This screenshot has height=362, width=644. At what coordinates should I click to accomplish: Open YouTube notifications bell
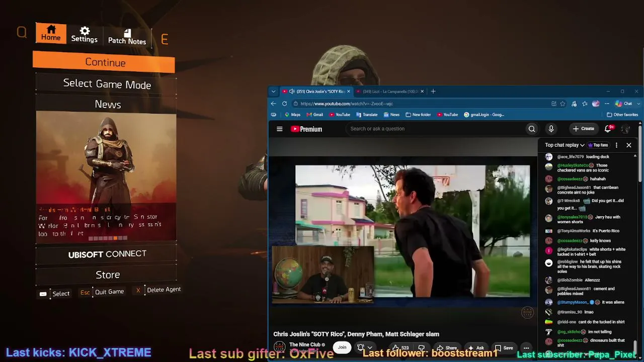coord(608,129)
